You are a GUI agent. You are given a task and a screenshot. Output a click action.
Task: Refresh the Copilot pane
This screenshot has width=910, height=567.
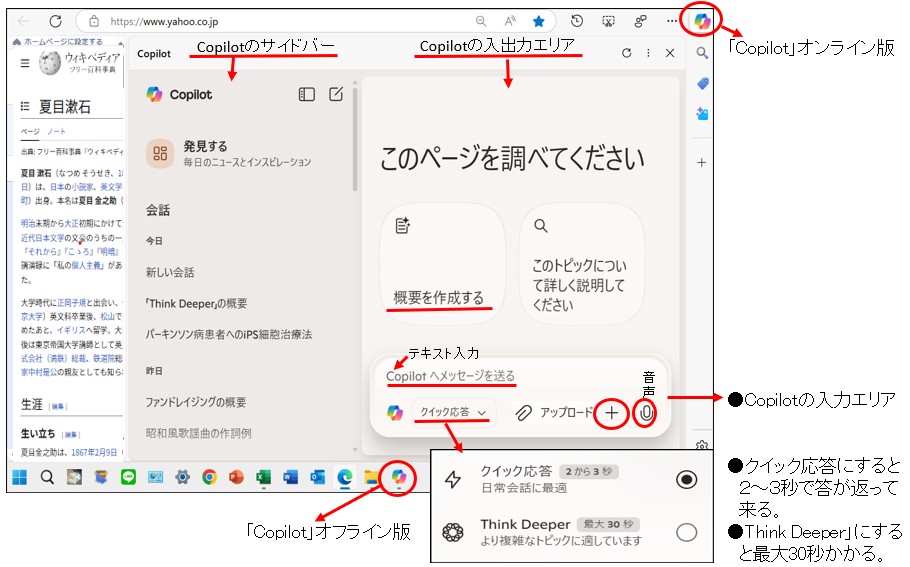tap(626, 54)
